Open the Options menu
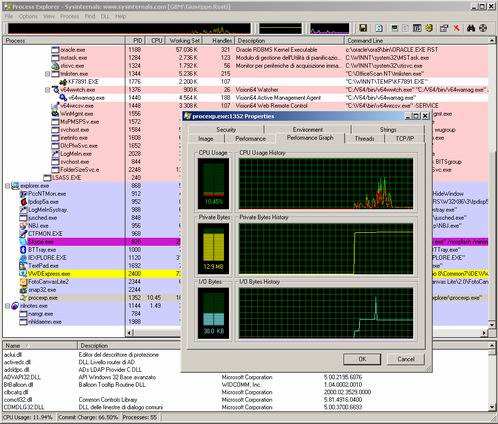498x424 pixels. [28, 16]
